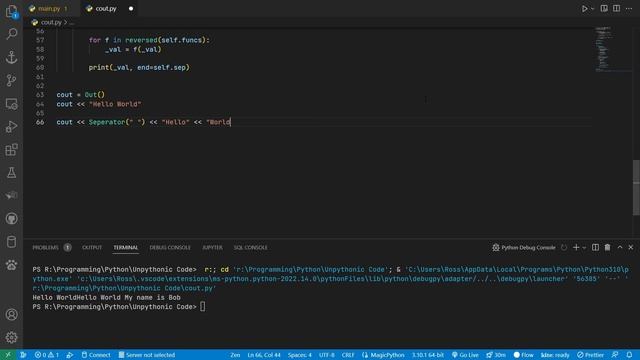Image resolution: width=640 pixels, height=360 pixels.
Task: Open the launch profile dropdown arrow
Action: pyautogui.click(x=584, y=247)
